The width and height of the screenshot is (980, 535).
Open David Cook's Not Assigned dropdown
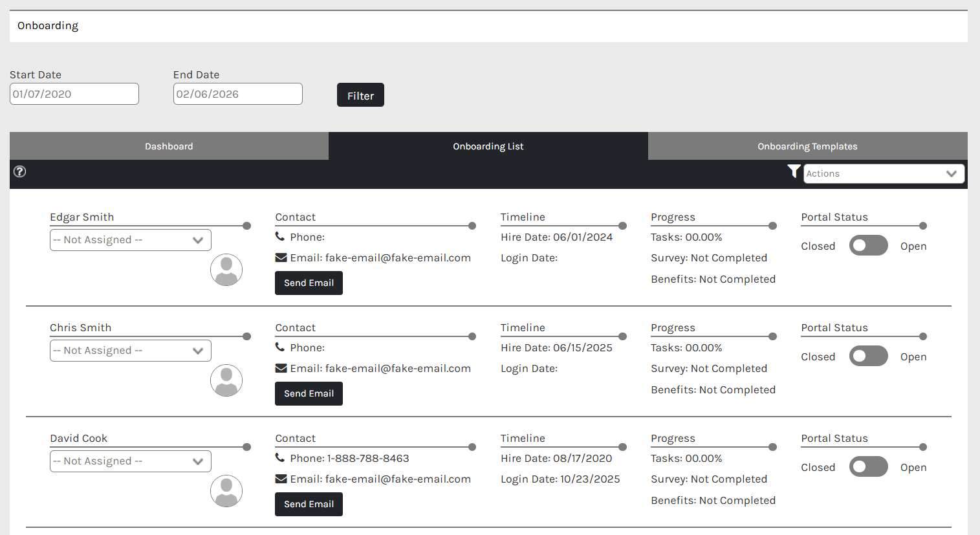coord(131,461)
